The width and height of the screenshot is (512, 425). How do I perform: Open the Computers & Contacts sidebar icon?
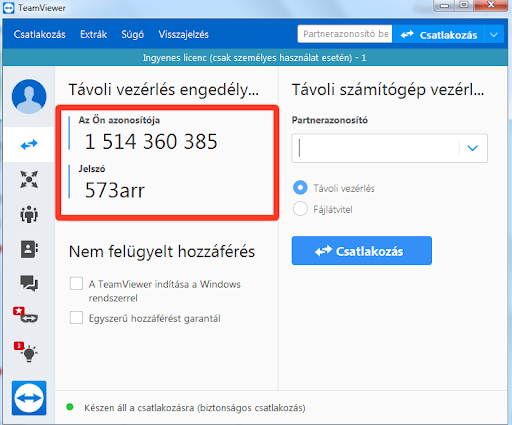point(29,249)
